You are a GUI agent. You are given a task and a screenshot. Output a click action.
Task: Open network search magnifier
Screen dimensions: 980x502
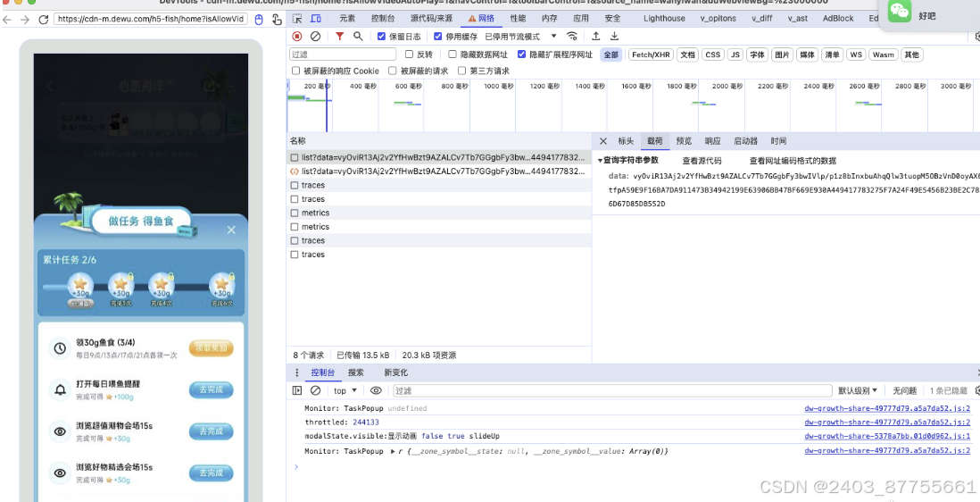(x=358, y=37)
